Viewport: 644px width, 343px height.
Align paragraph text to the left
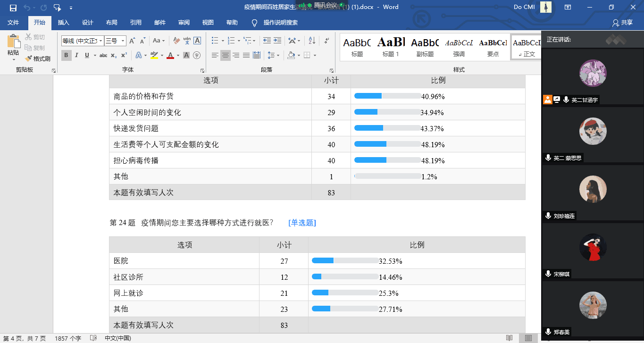pyautogui.click(x=215, y=55)
